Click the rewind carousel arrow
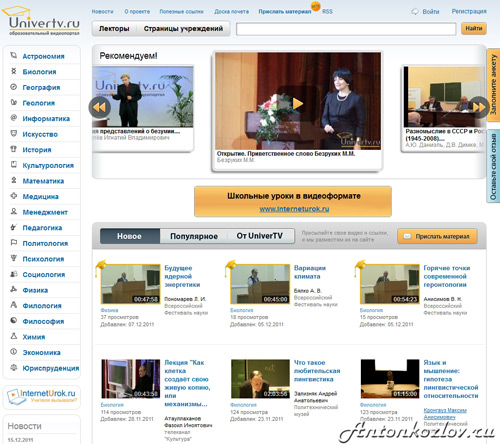Screen dimensions: 500x444 click(x=99, y=107)
